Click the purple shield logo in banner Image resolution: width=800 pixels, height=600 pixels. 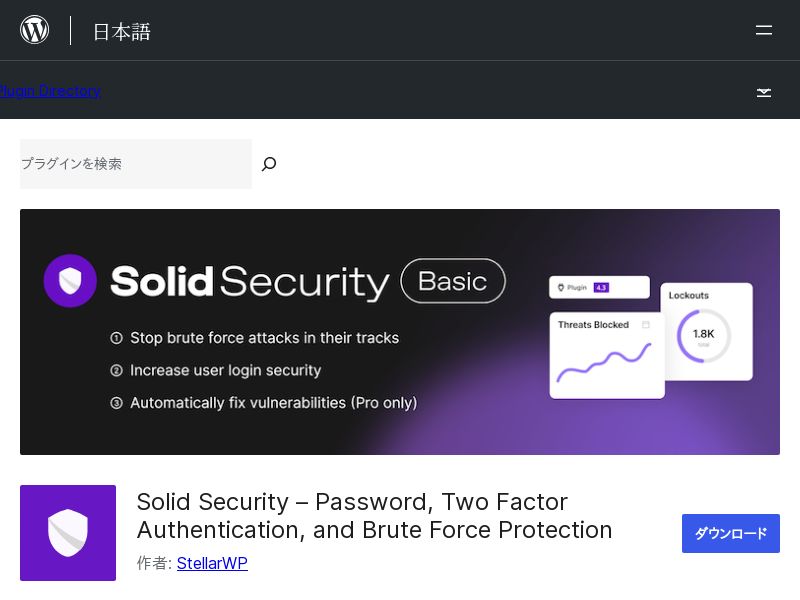pos(70,281)
